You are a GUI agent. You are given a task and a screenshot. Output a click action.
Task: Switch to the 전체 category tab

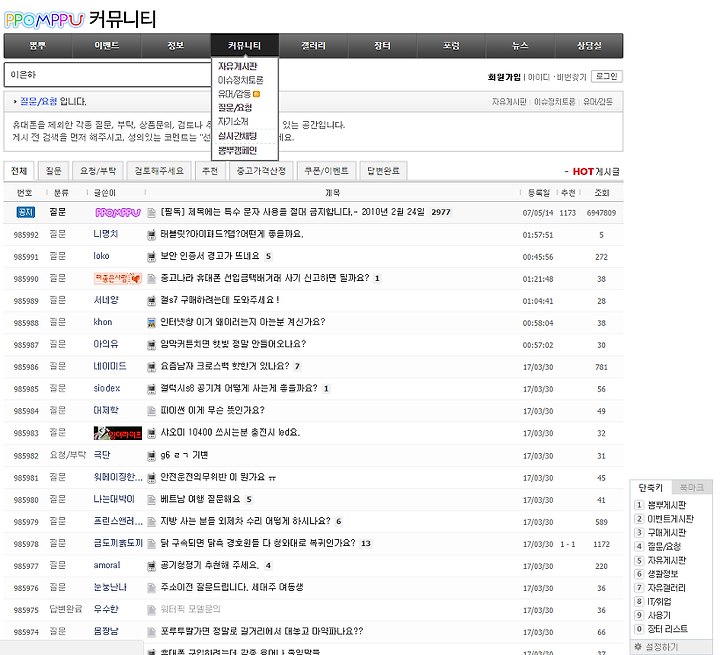(x=19, y=171)
